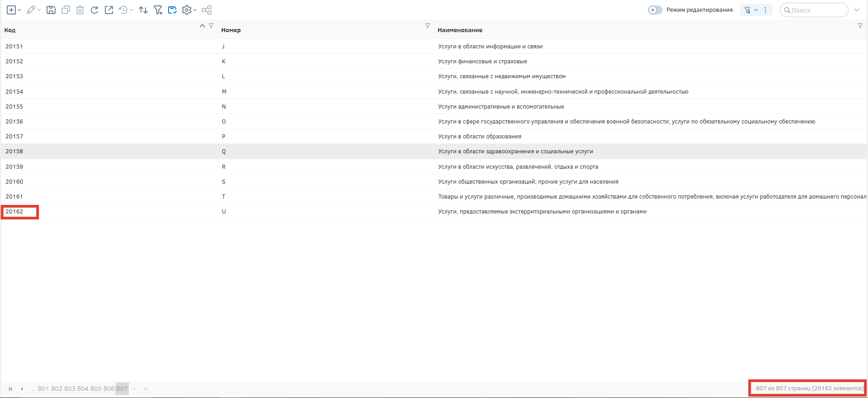Go to page 806

tap(109, 389)
